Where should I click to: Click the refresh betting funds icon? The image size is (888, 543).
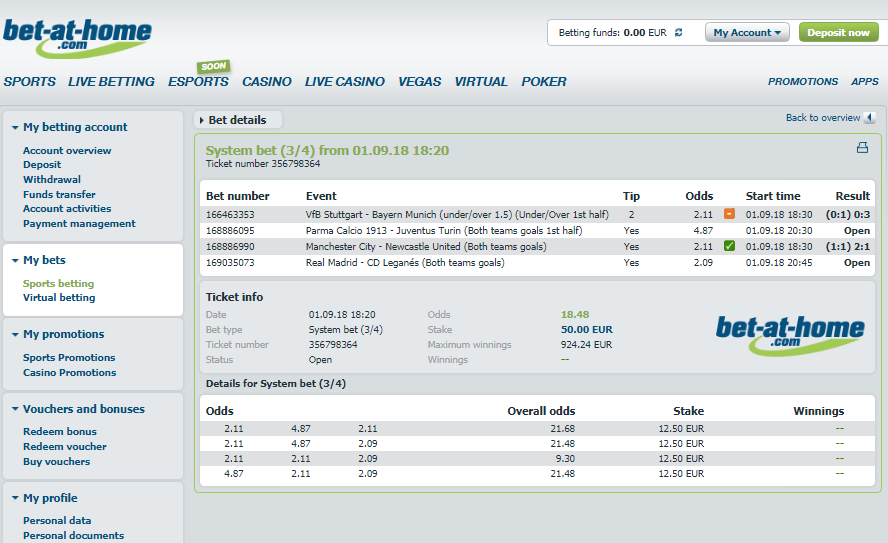(x=678, y=33)
